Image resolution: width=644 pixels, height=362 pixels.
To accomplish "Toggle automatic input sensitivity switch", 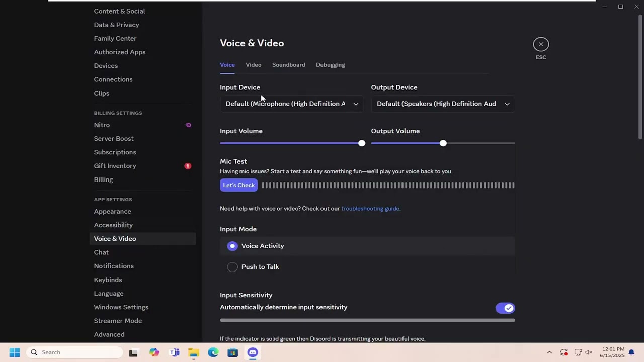I will (505, 308).
